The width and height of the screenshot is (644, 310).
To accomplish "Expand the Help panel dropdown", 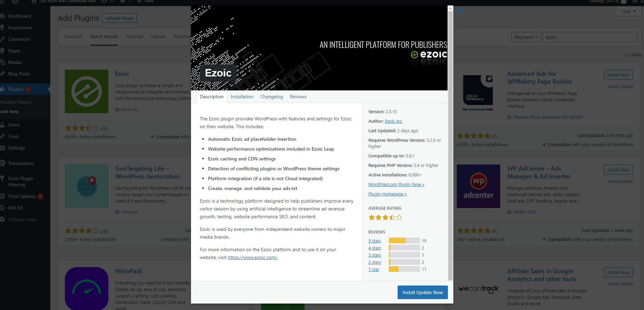I will point(628,11).
